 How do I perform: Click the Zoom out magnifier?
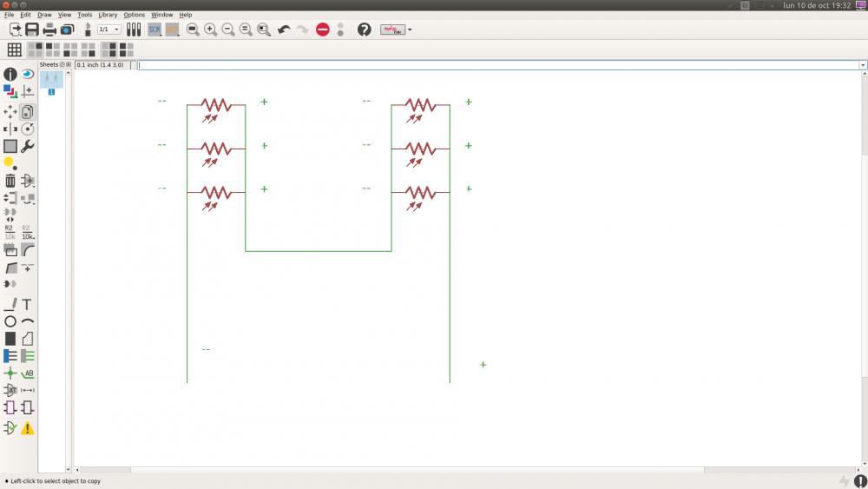[228, 30]
